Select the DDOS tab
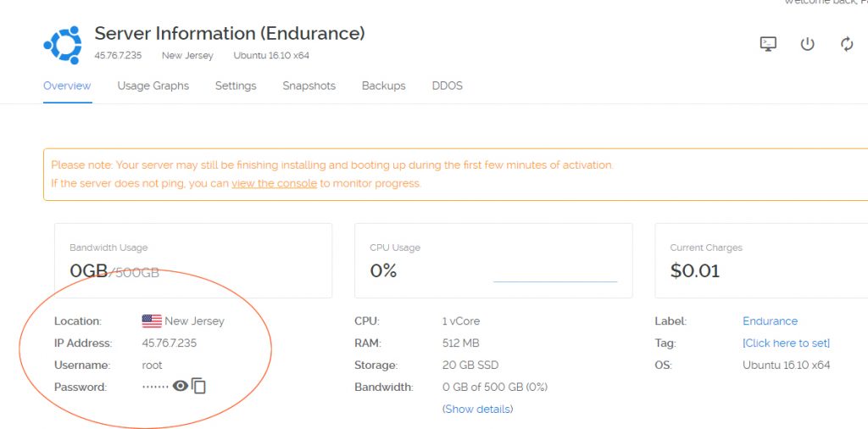The image size is (868, 429). tap(448, 86)
